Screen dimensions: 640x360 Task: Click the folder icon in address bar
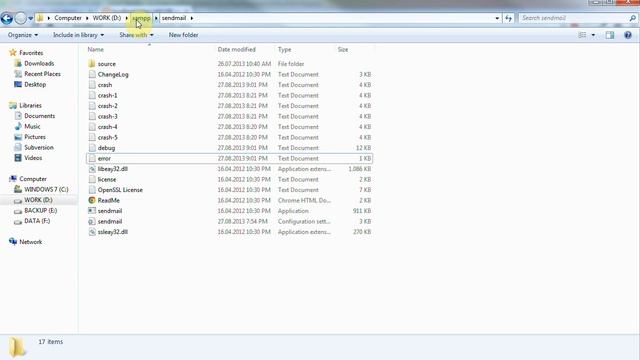click(40, 18)
